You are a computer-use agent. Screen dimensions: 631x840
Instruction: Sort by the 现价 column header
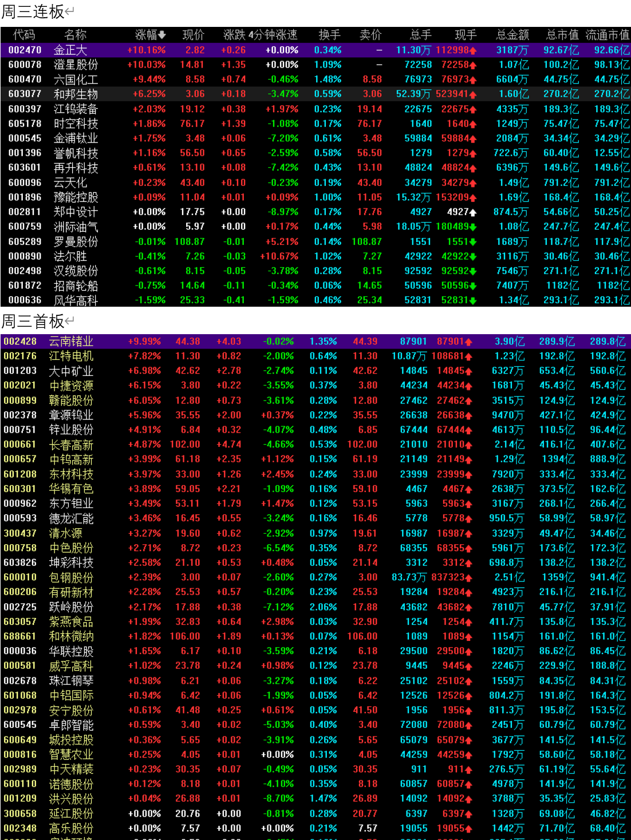(x=193, y=35)
